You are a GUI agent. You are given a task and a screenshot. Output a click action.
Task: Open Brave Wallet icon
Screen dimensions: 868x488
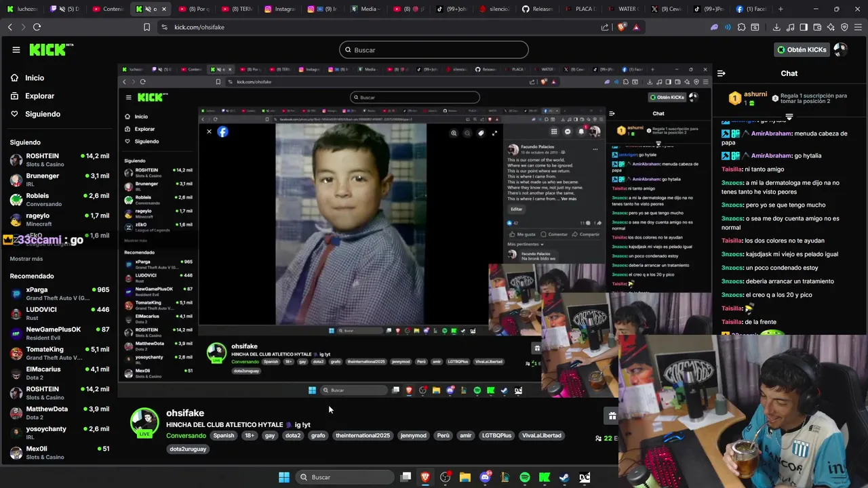click(x=817, y=27)
